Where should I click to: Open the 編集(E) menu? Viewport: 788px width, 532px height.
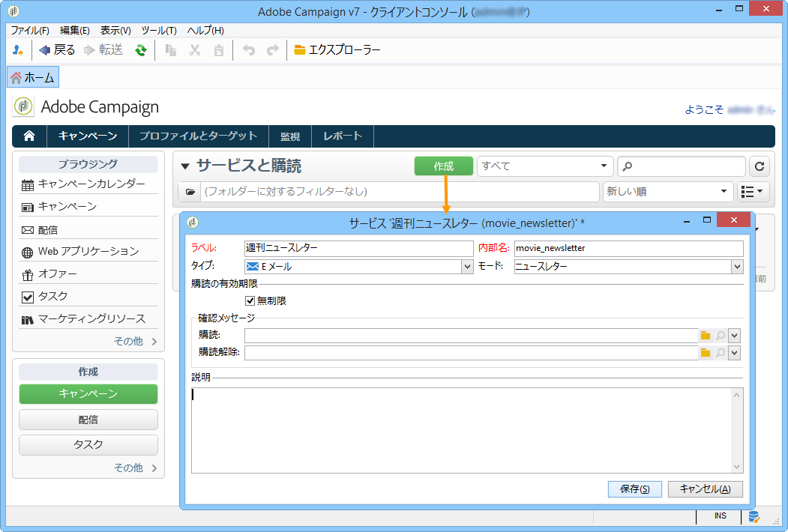tap(75, 31)
